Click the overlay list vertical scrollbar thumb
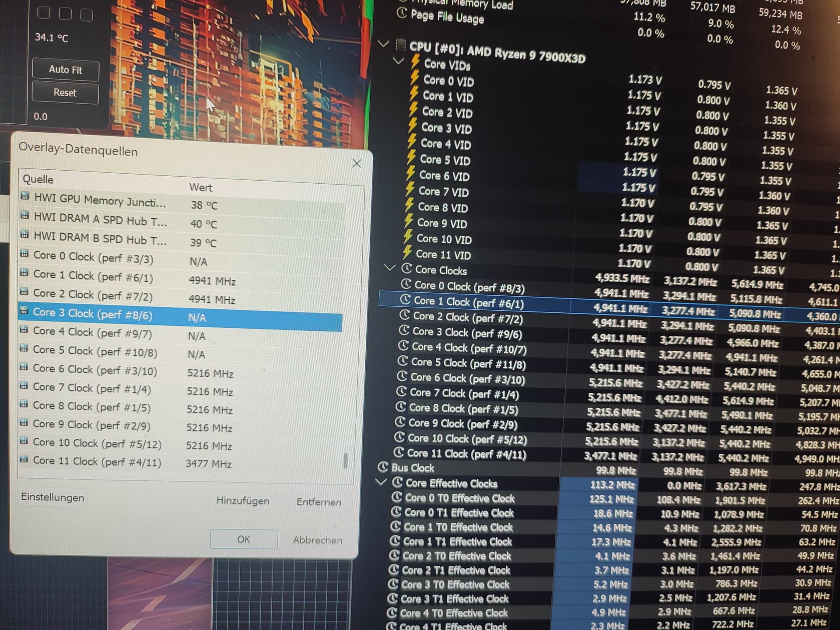The image size is (840, 630). click(345, 460)
